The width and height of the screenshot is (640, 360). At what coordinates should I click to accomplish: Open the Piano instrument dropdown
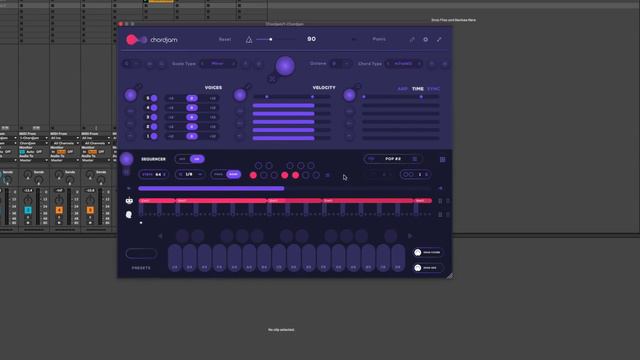coord(379,39)
